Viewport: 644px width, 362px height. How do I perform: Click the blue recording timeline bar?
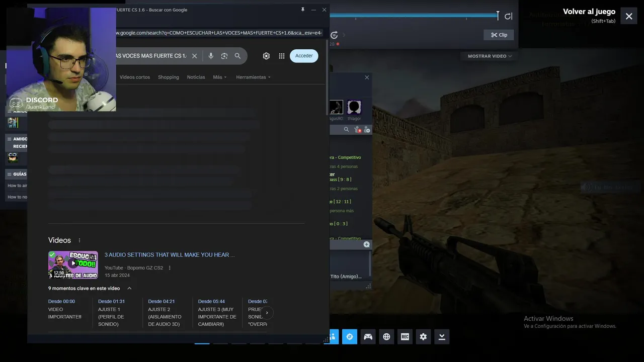point(414,16)
